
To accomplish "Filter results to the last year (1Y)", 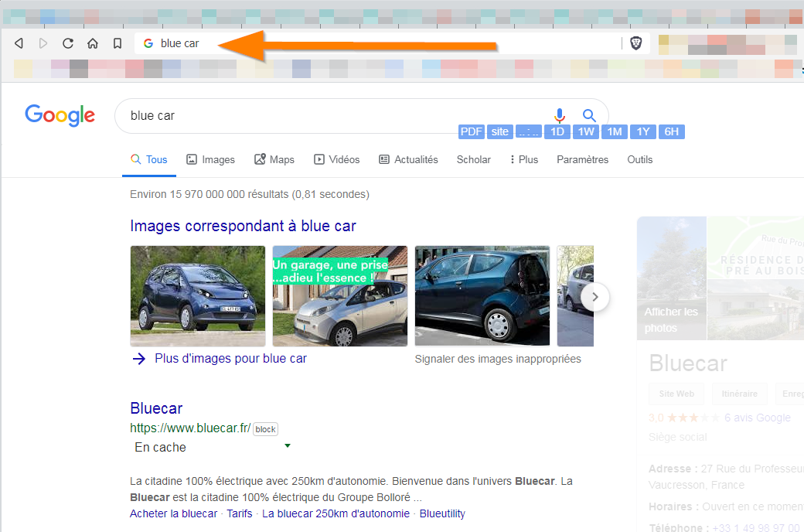I will click(643, 132).
